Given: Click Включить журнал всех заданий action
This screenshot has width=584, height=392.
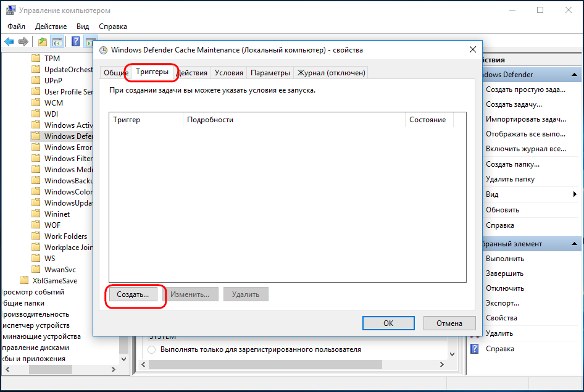Looking at the screenshot, I should (525, 149).
